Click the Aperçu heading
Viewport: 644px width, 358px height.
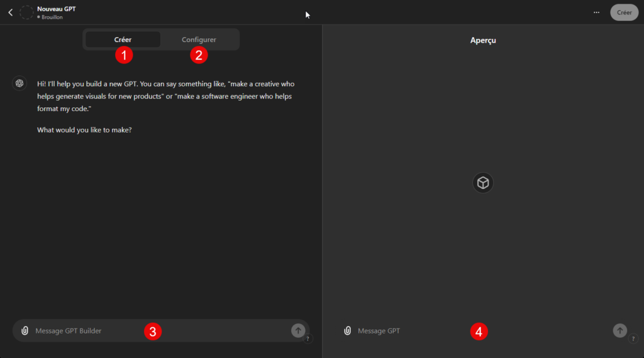click(483, 40)
